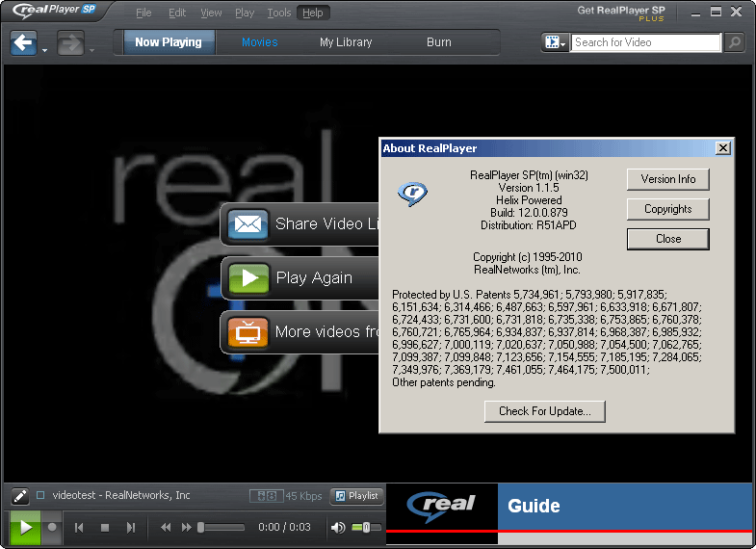
Task: Click the Record button
Action: coord(52,527)
